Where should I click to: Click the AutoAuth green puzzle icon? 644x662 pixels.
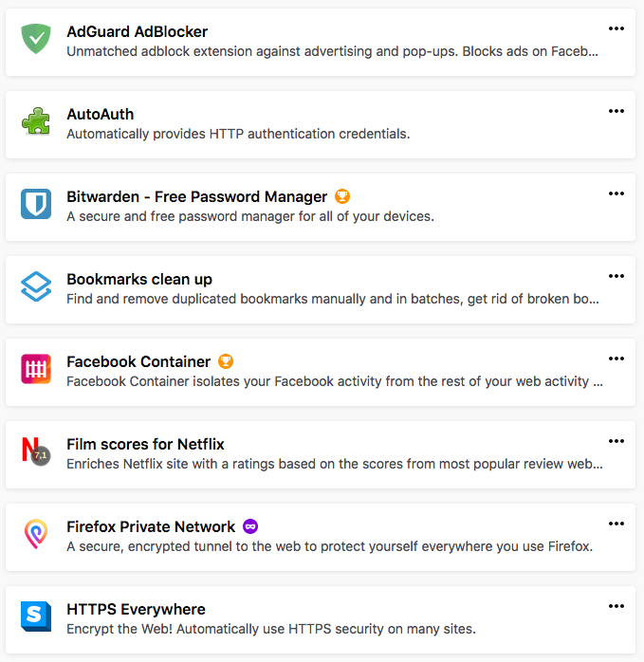(x=36, y=121)
